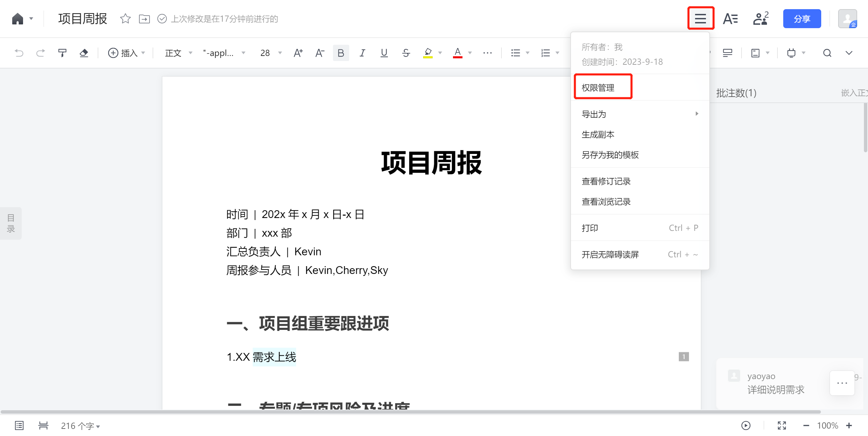This screenshot has width=868, height=436.
Task: Open the collaborators icon
Action: (x=761, y=19)
